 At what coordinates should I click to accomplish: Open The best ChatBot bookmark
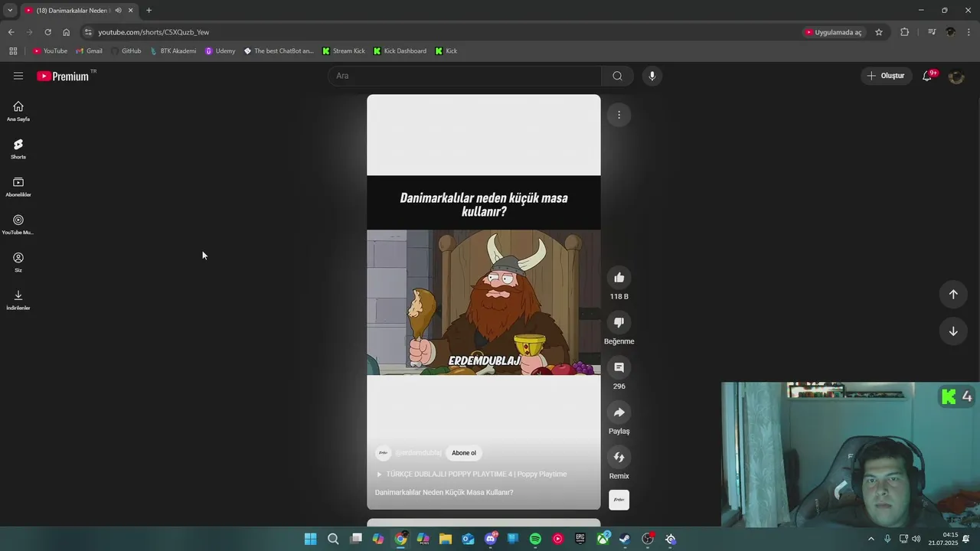tap(279, 51)
